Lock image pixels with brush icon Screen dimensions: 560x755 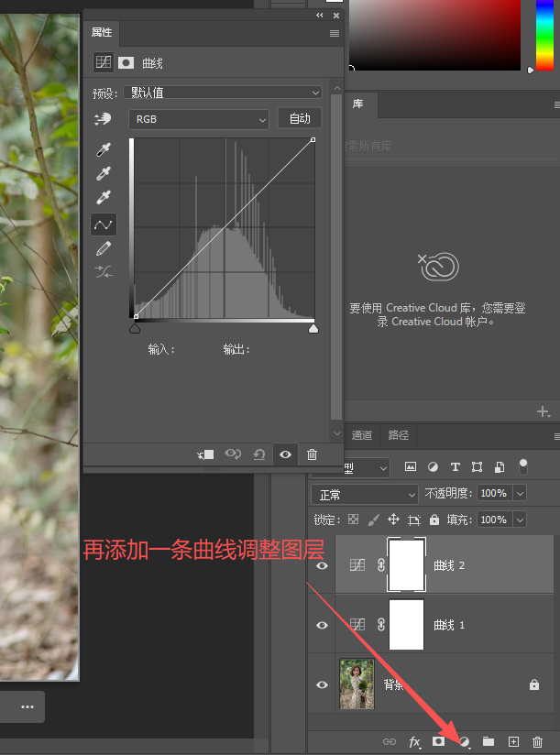coord(374,520)
